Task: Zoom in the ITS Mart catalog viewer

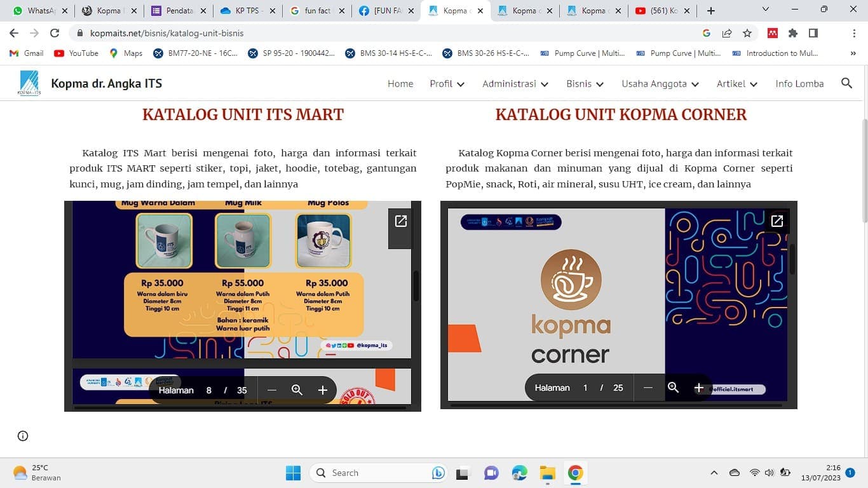Action: [x=322, y=390]
